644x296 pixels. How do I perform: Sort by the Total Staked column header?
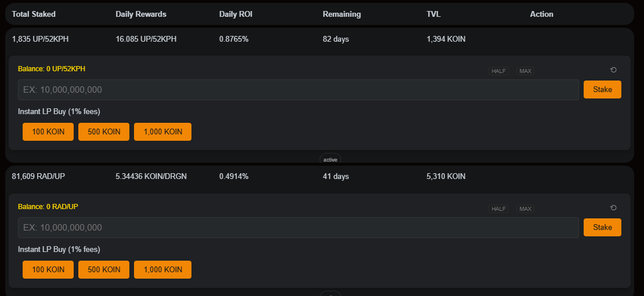(x=34, y=14)
